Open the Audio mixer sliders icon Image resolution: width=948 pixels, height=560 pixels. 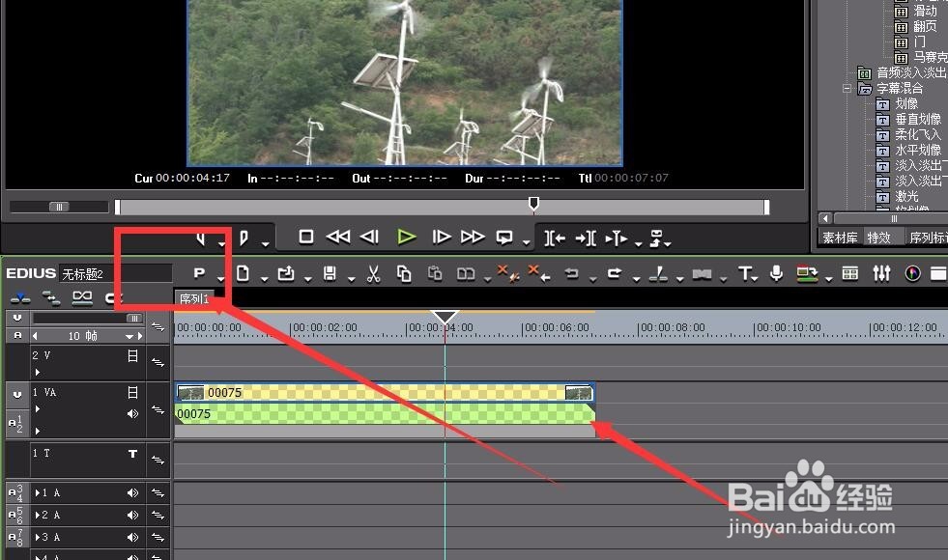[881, 273]
